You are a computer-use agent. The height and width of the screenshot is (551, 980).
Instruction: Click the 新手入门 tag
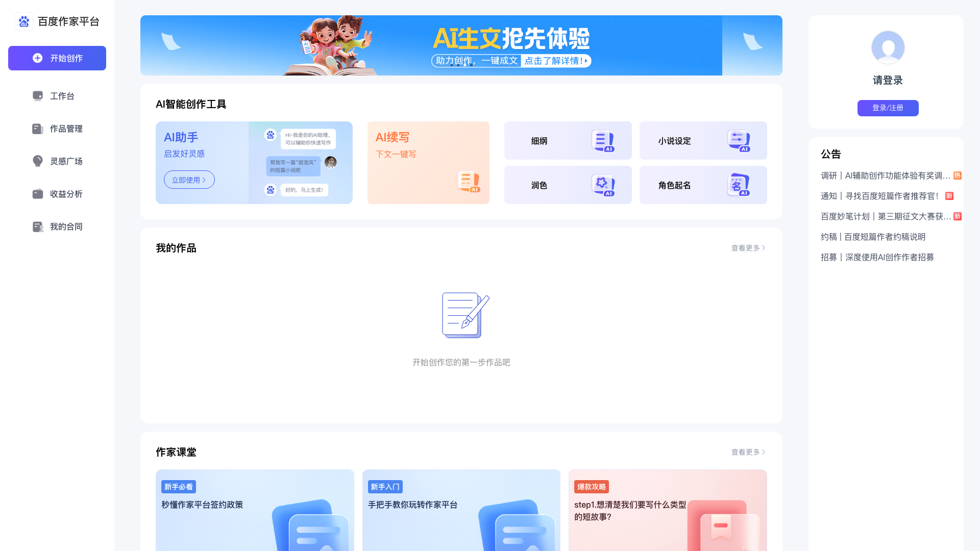tap(385, 487)
